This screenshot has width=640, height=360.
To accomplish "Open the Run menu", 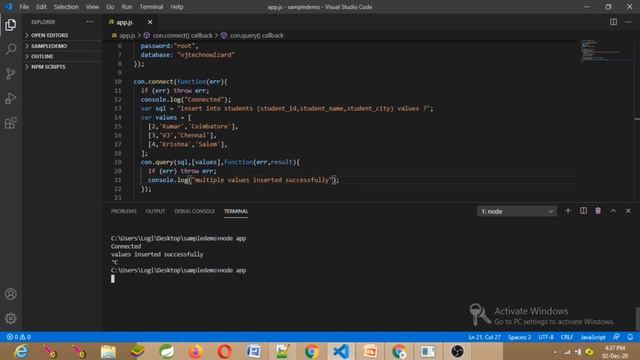I will pos(127,7).
